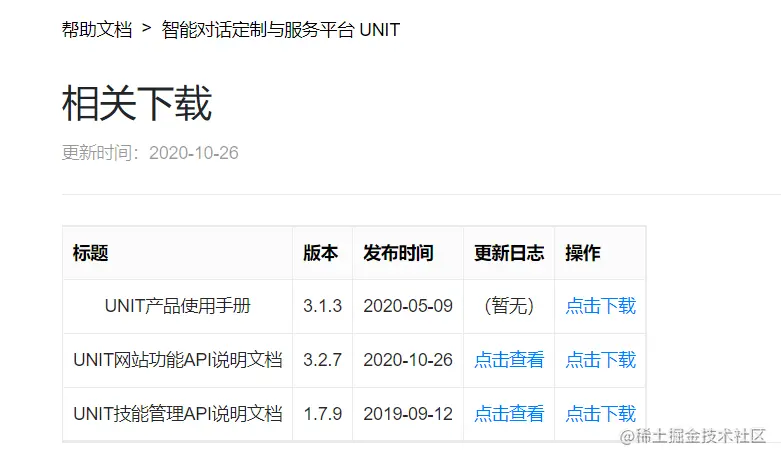Click the (暂无) changelog cell
Image resolution: width=781 pixels, height=460 pixels.
(x=509, y=306)
